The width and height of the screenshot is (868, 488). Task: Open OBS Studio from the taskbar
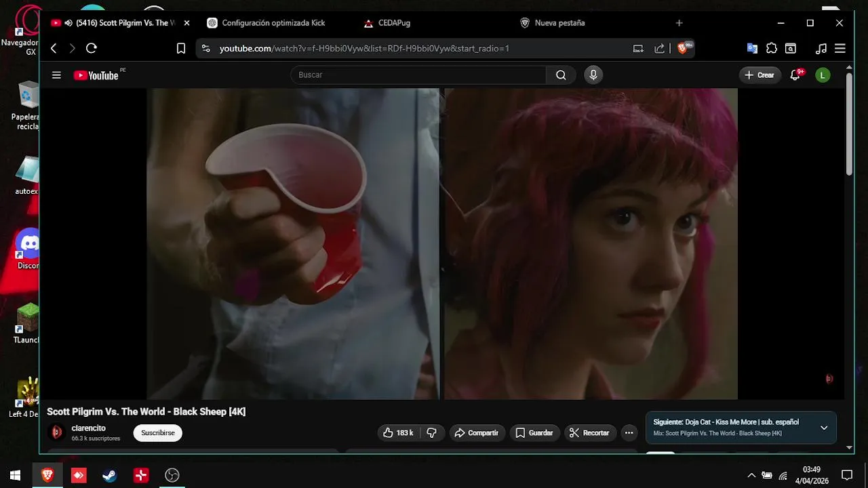point(172,475)
